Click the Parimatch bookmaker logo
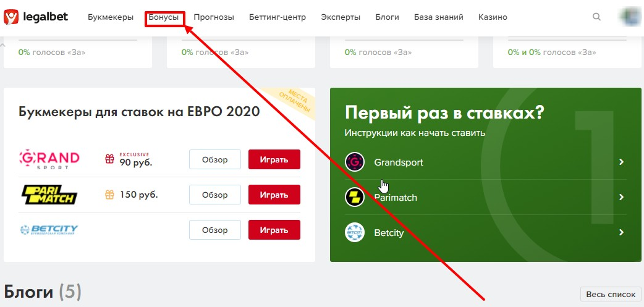 [x=49, y=195]
